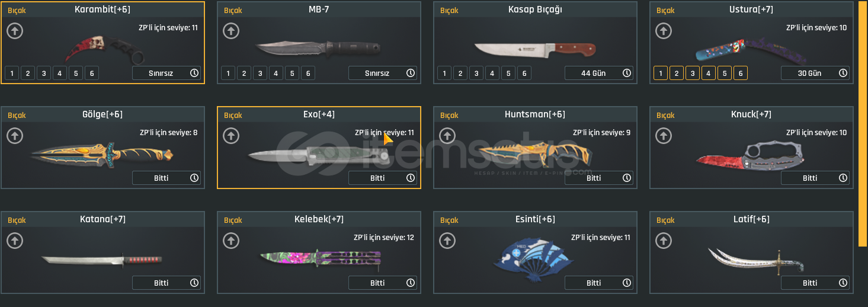Click clock icon on Kasap Bıçağı duration
868x307 pixels.
tap(627, 73)
